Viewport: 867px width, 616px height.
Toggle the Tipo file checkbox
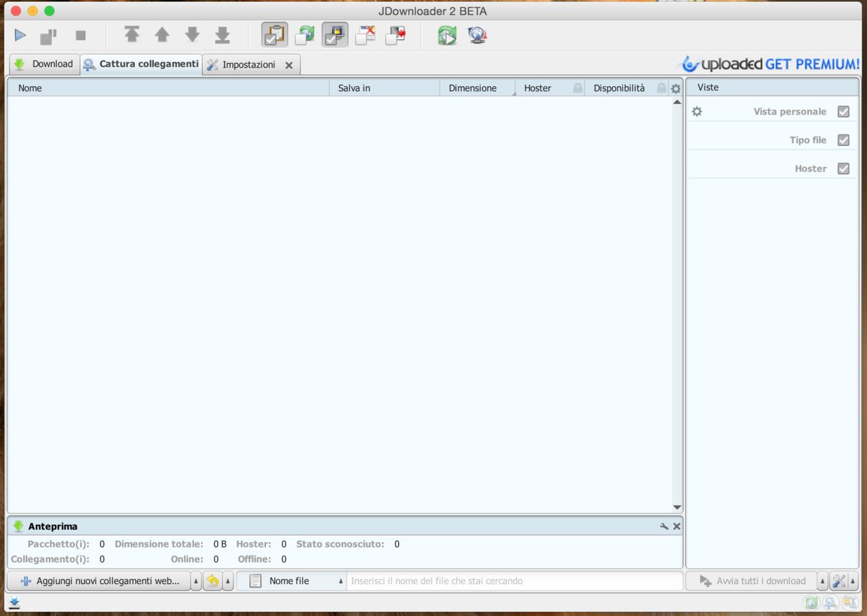(x=843, y=140)
